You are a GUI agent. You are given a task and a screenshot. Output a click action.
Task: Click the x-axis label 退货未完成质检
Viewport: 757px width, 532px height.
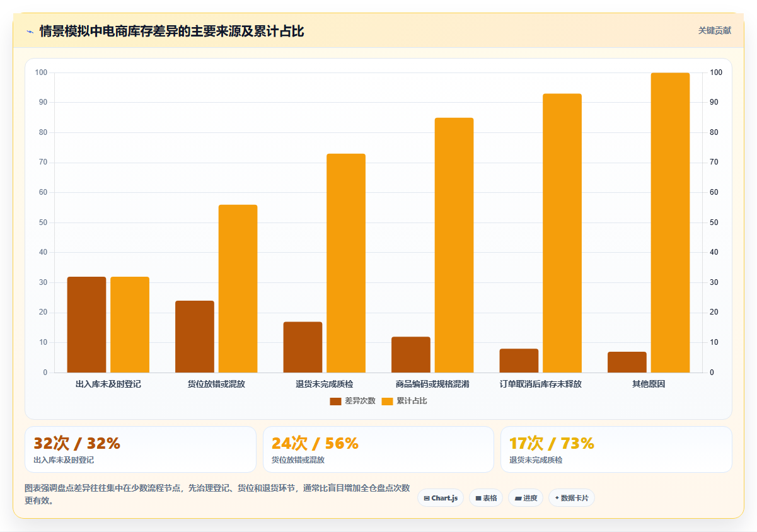coord(325,384)
